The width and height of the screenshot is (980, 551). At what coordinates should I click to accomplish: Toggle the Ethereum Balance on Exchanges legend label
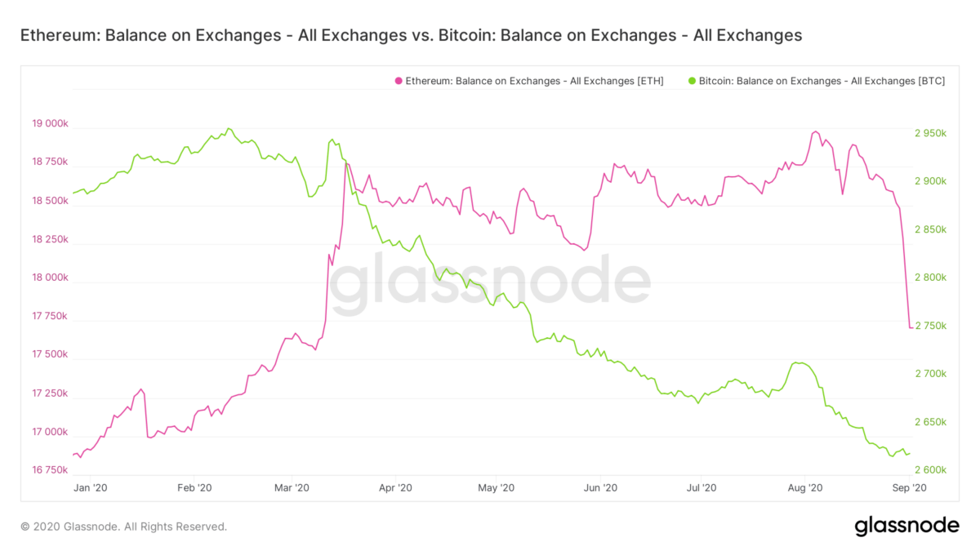(534, 82)
